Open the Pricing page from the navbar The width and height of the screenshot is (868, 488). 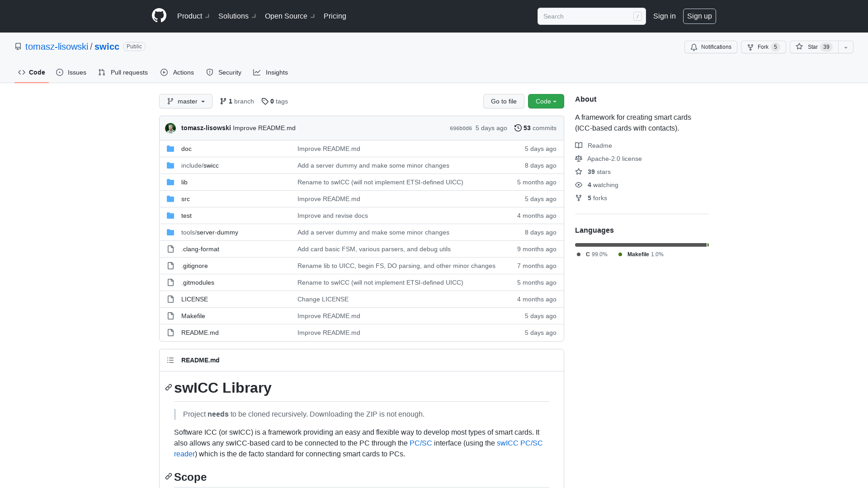335,16
